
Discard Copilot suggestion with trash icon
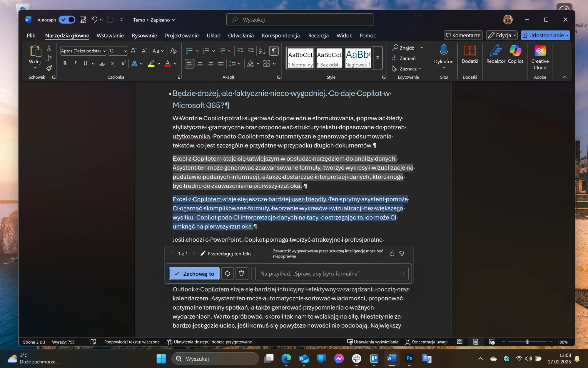pos(242,273)
